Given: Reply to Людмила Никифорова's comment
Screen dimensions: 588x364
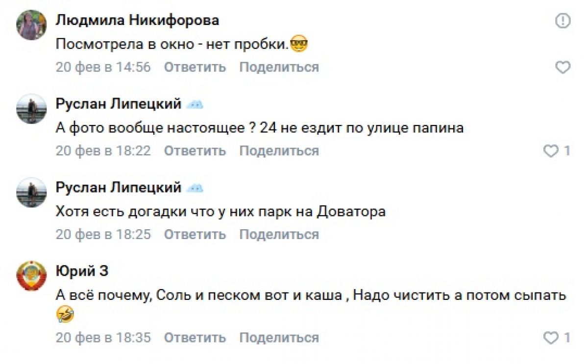Looking at the screenshot, I should [x=195, y=67].
